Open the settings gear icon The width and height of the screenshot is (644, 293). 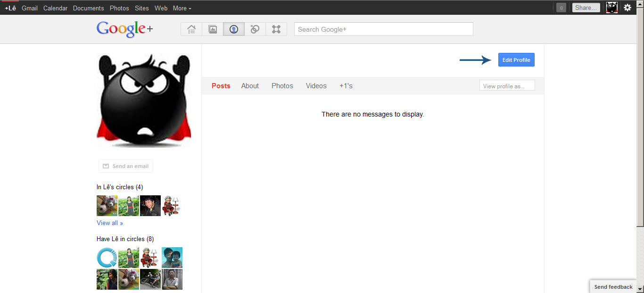point(627,8)
